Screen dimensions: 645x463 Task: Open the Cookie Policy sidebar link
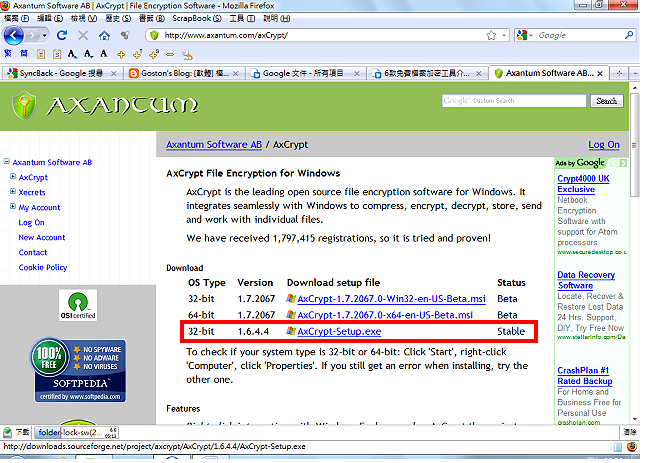click(43, 267)
